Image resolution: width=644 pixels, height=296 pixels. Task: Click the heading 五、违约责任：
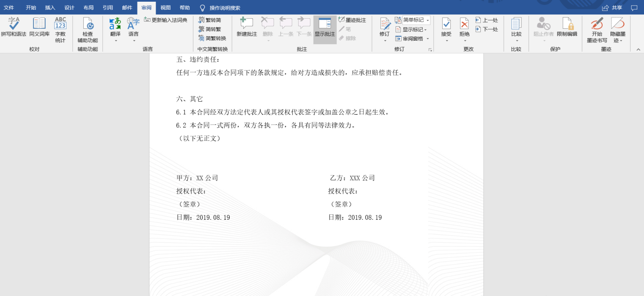[x=198, y=60]
